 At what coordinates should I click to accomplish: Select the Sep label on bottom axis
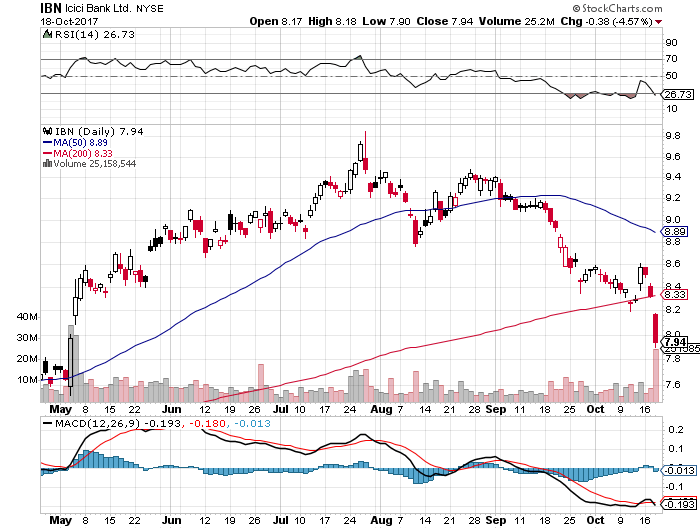click(x=497, y=521)
